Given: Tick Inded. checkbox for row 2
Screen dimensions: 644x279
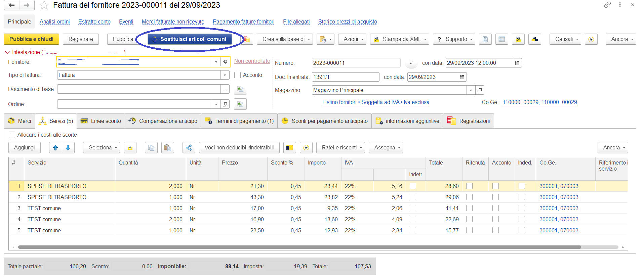Looking at the screenshot, I should pos(522,197).
